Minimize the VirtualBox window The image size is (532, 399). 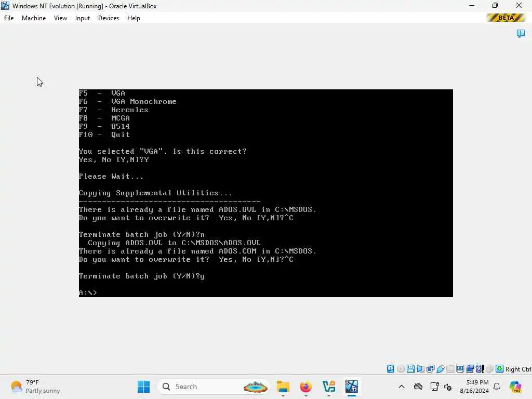[x=472, y=5]
